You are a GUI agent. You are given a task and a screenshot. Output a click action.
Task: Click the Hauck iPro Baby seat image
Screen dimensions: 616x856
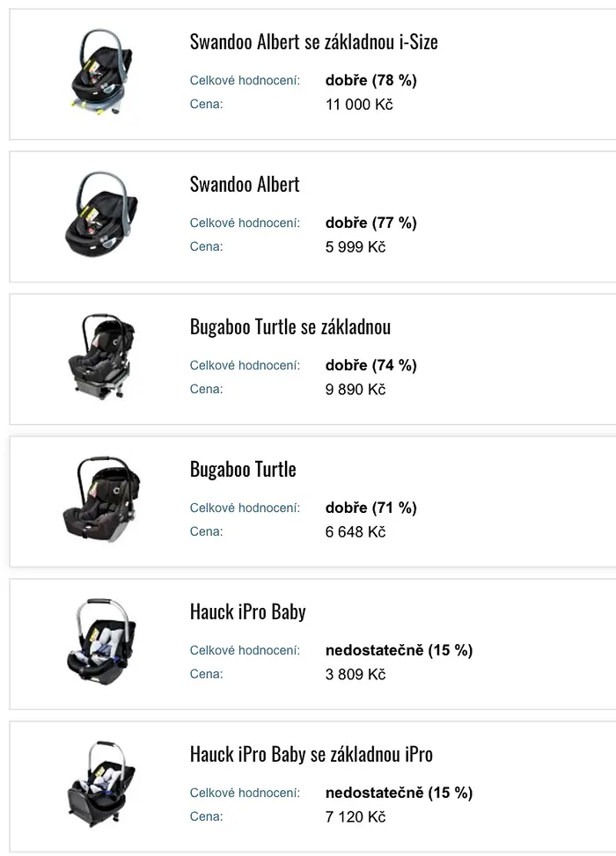(101, 642)
